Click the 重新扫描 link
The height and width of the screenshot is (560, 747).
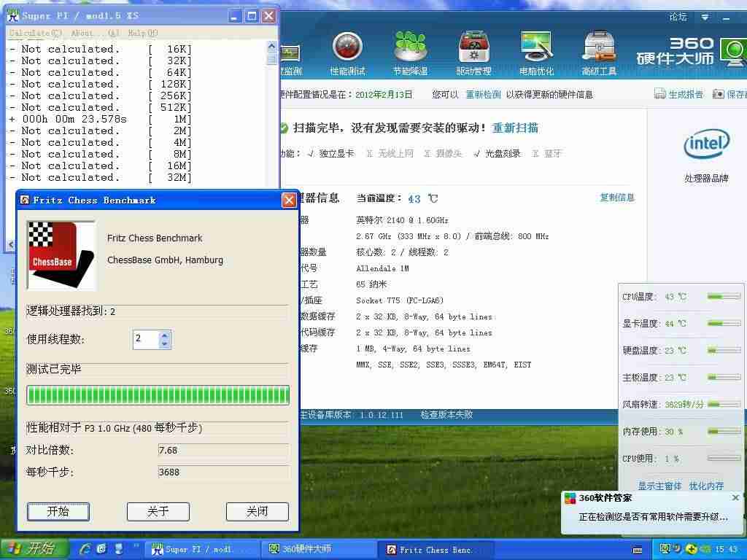point(515,128)
